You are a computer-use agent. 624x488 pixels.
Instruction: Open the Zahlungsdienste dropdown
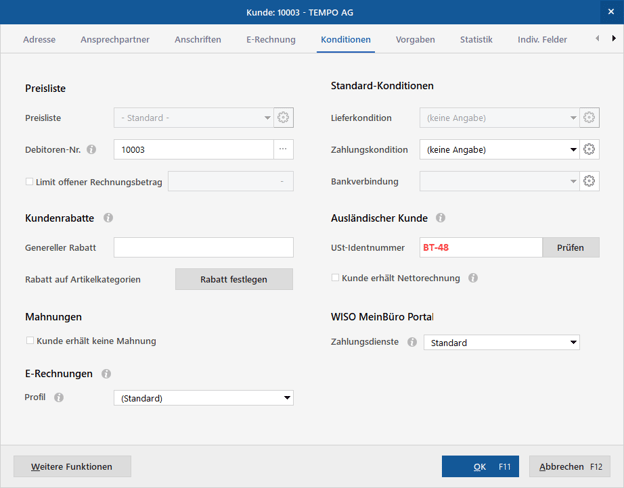(x=573, y=342)
